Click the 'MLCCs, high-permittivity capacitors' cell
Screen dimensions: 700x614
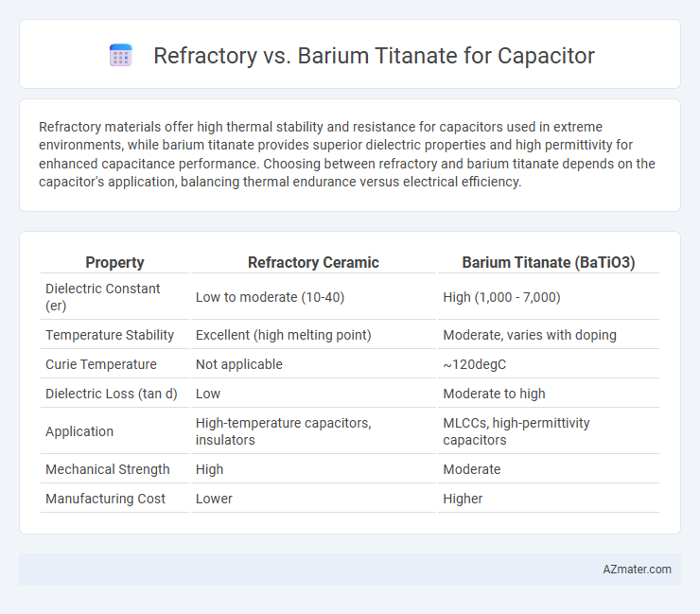click(x=549, y=431)
